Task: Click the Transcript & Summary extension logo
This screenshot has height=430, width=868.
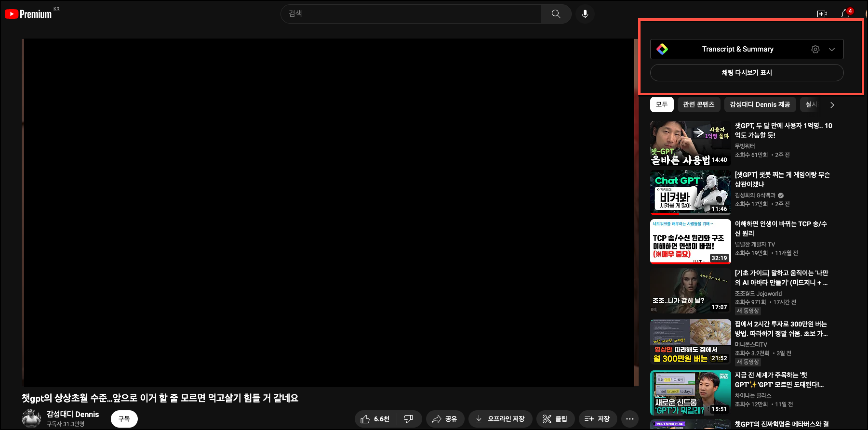Action: point(662,49)
